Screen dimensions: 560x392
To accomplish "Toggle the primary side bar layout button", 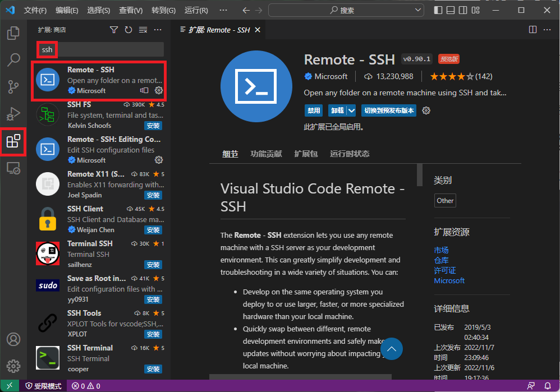I will (x=438, y=10).
